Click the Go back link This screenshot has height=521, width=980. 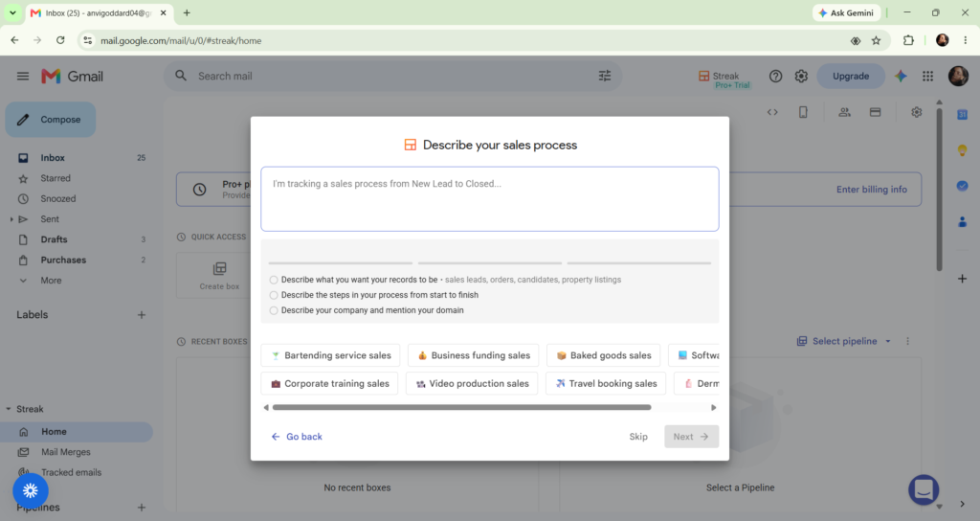coord(297,437)
